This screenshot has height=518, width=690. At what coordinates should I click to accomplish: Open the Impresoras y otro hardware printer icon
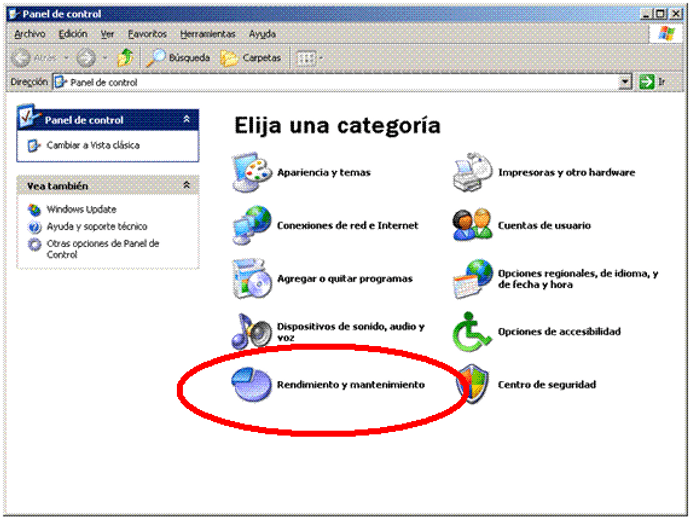coord(473,172)
